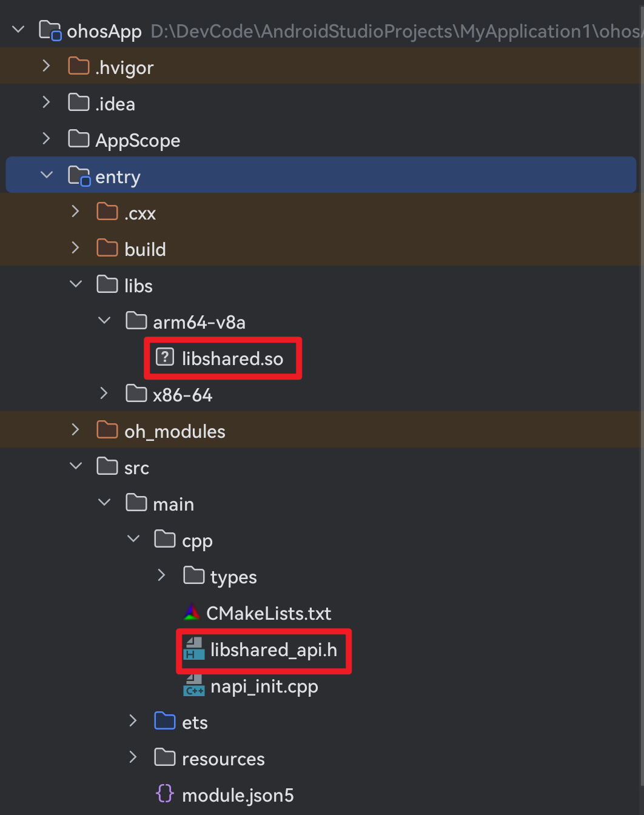Viewport: 644px width, 815px height.
Task: Collapse the ohosApp project root chevron
Action: pyautogui.click(x=18, y=29)
